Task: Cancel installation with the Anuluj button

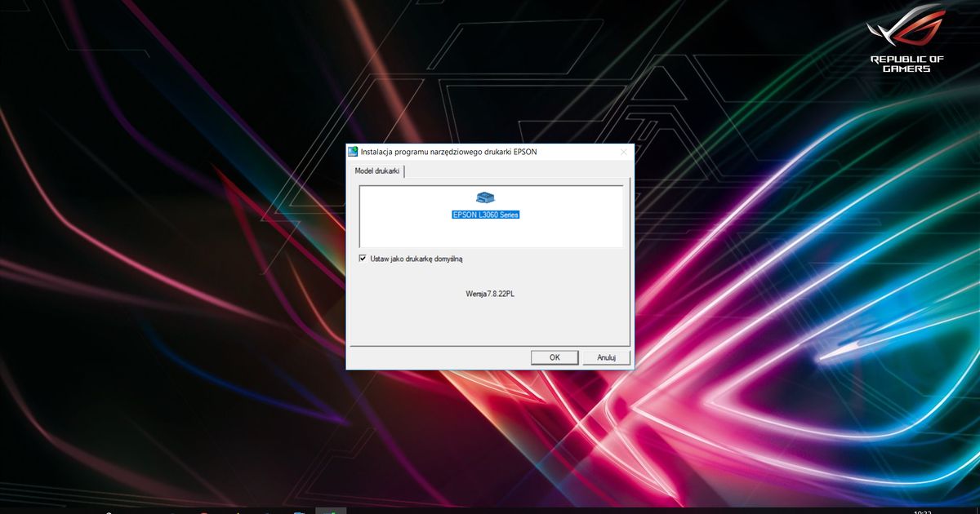Action: (606, 357)
